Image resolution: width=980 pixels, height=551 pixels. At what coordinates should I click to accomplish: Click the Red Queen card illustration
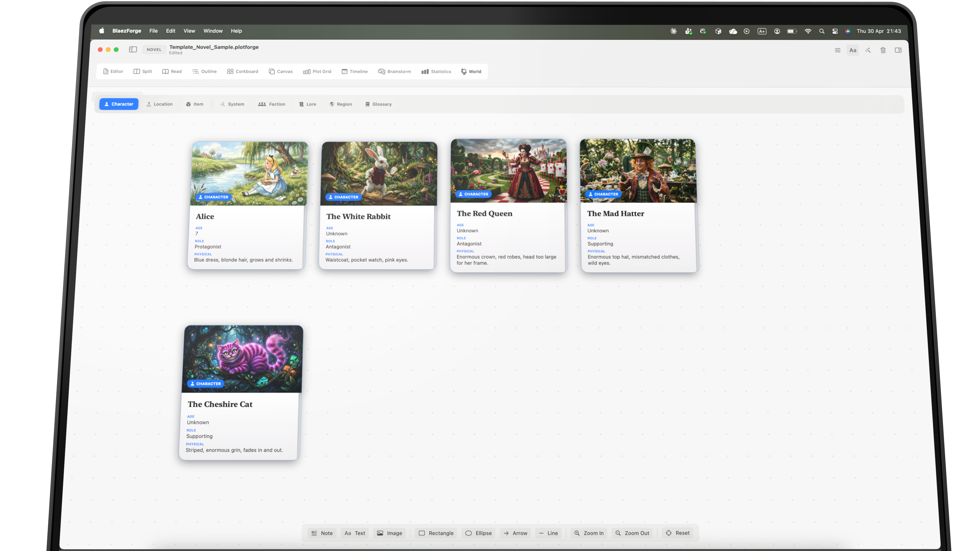508,171
